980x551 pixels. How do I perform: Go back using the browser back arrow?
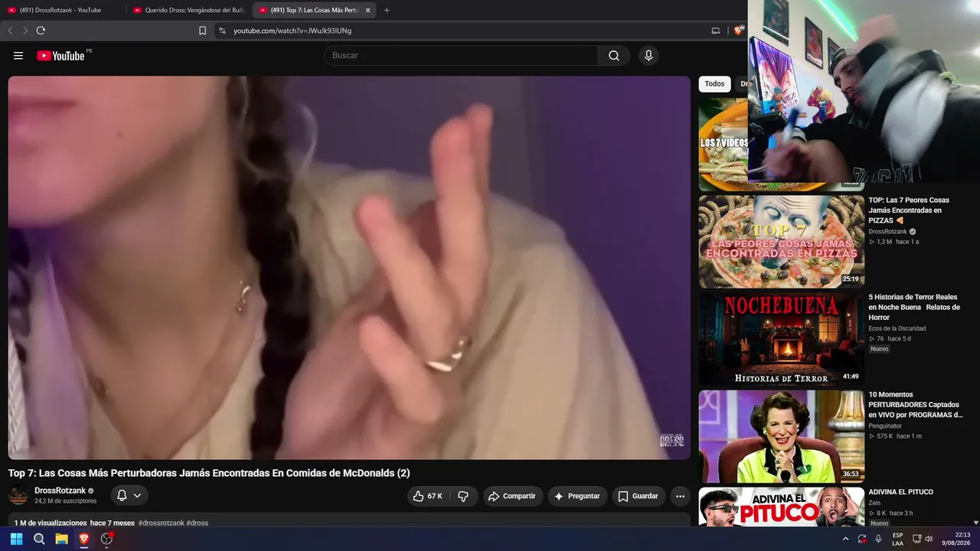click(11, 31)
